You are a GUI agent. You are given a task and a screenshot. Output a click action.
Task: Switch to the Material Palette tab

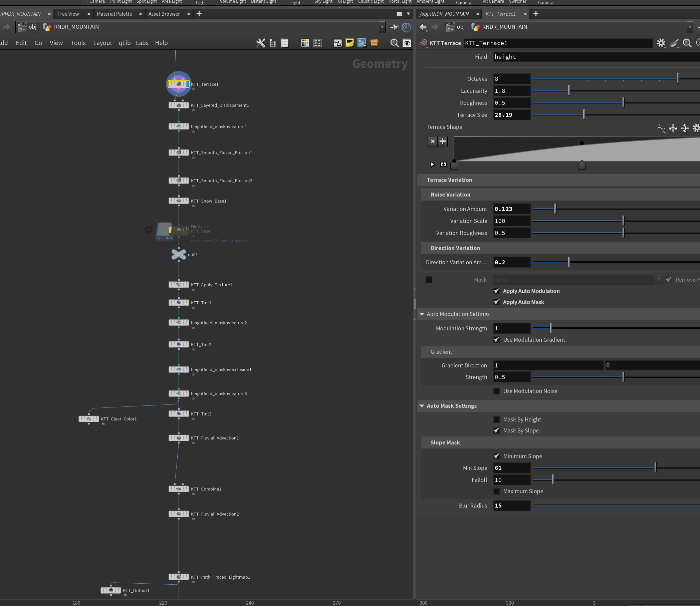pos(114,14)
